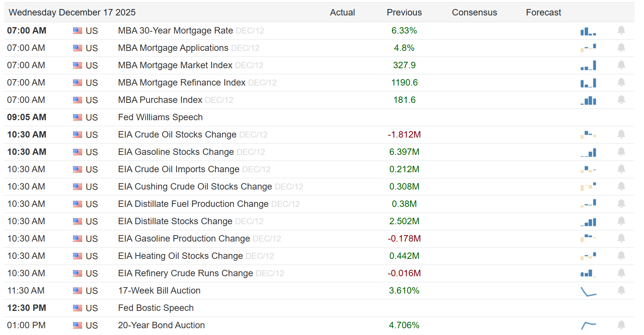Open the MBA Mortgage Refinance Index link

(182, 83)
